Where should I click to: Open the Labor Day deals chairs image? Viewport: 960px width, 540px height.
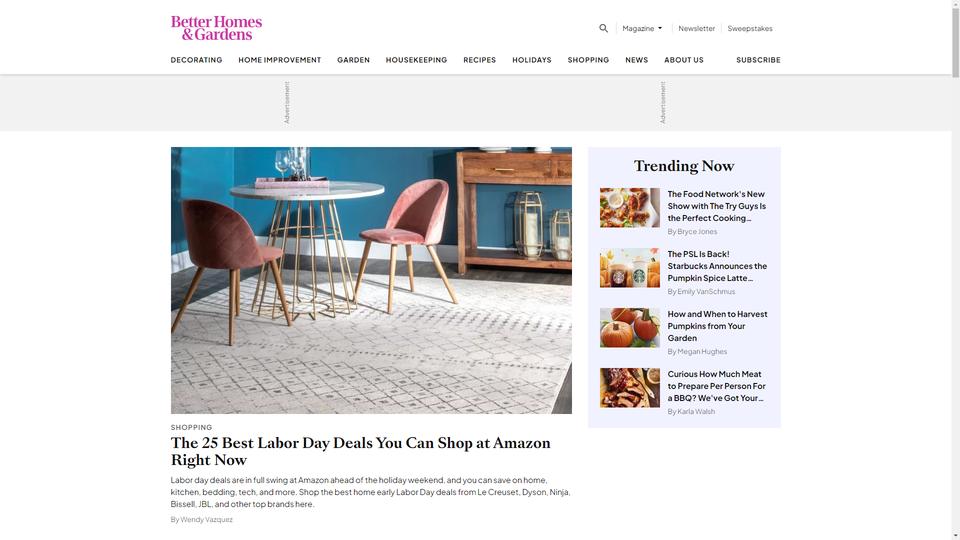(x=371, y=280)
